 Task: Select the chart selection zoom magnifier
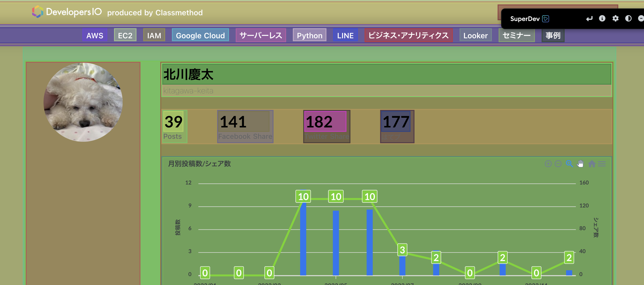click(569, 164)
